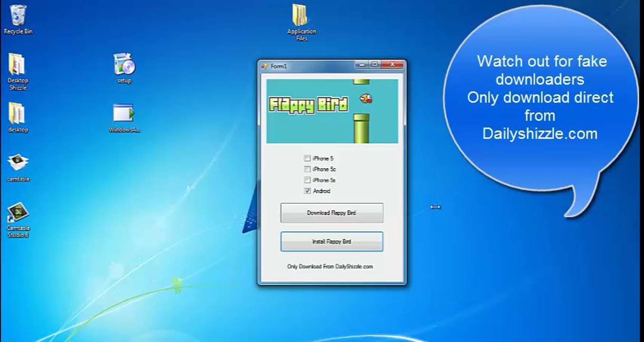Tick the iPhone 5c checkbox
This screenshot has width=644, height=342.
307,169
